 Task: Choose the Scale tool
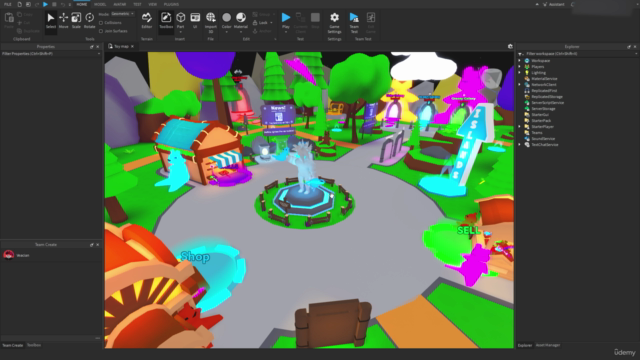[x=76, y=20]
